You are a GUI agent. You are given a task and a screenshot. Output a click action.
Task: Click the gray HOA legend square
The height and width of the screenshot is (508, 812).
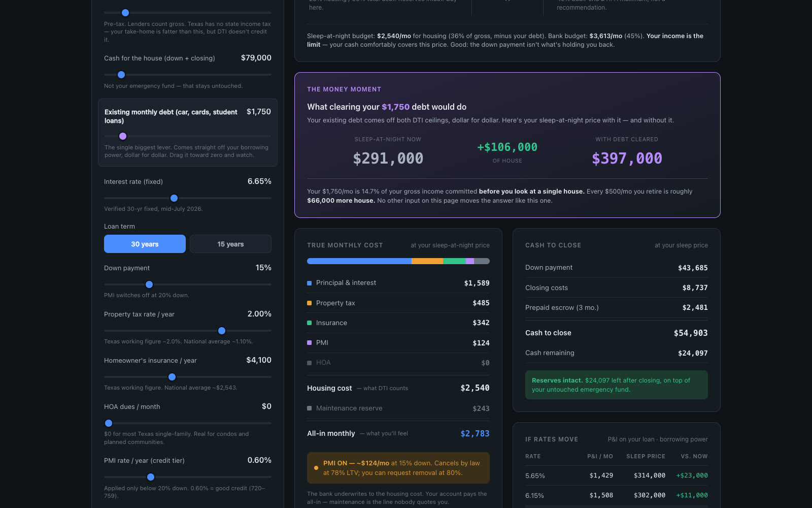310,363
